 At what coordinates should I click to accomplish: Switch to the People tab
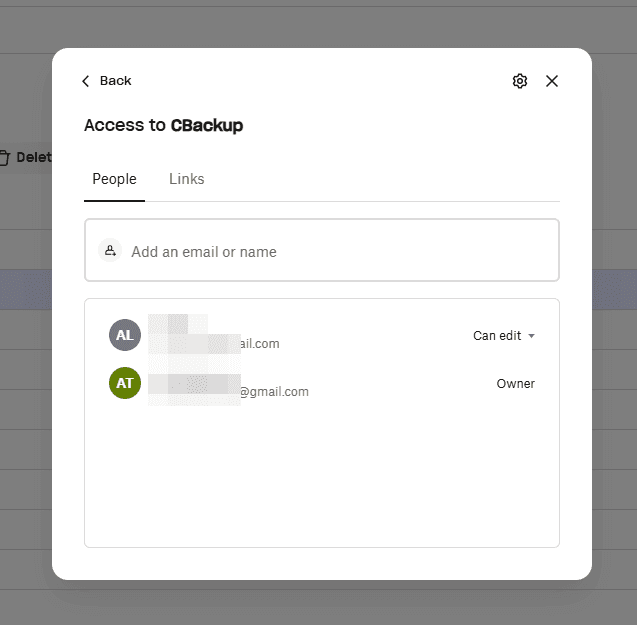[114, 179]
